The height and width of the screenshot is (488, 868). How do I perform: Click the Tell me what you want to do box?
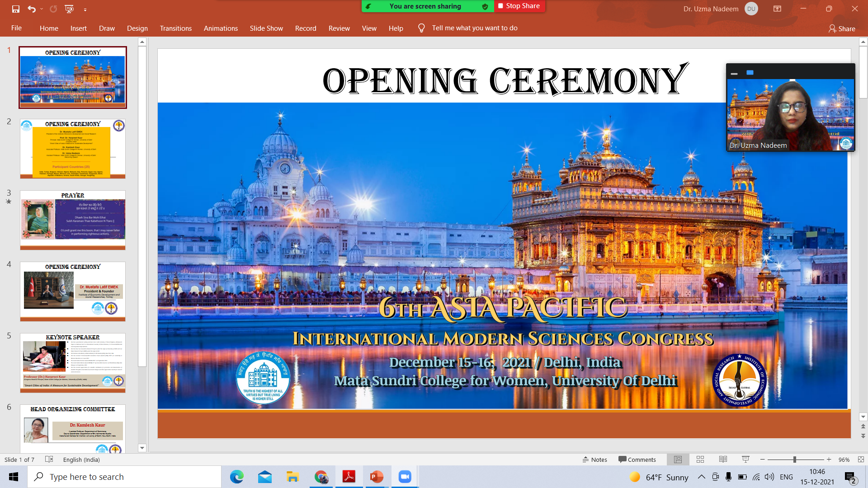click(475, 28)
